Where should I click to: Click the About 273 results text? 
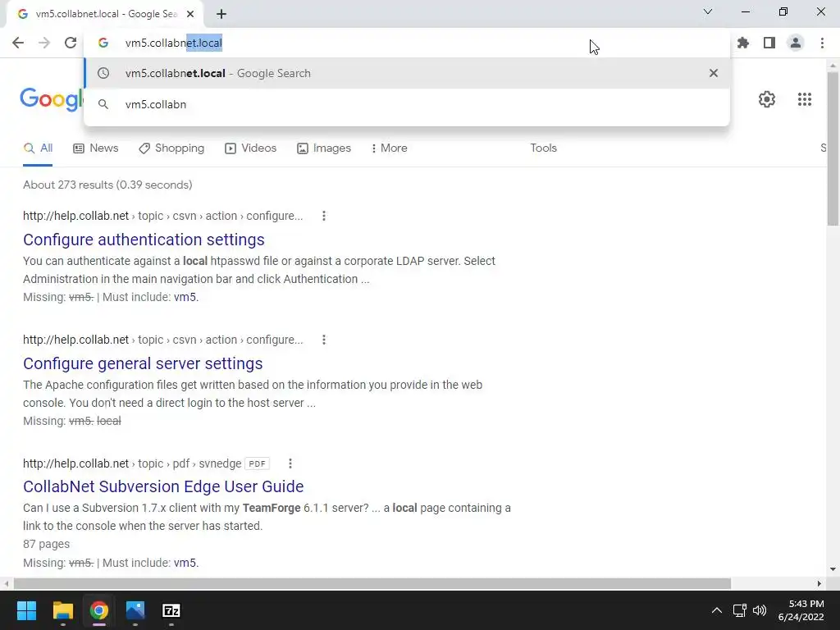pyautogui.click(x=107, y=185)
